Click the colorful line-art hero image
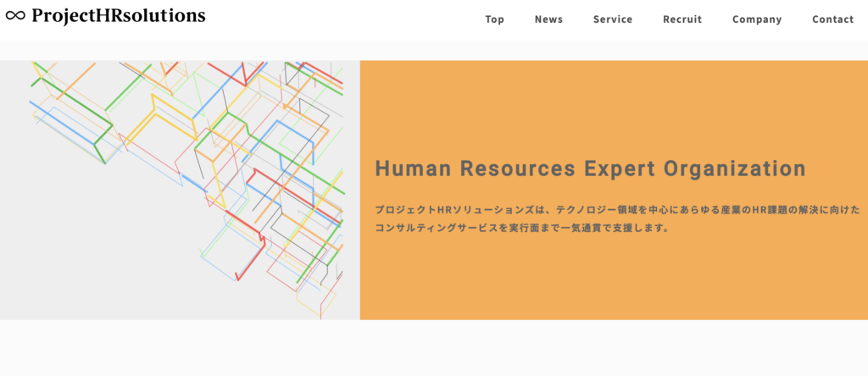Viewport: 868px width, 376px height. point(180,191)
